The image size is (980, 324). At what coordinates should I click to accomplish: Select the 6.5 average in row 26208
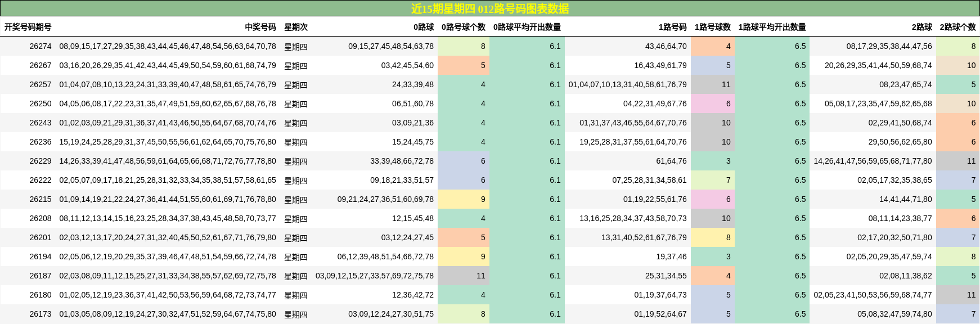click(772, 218)
